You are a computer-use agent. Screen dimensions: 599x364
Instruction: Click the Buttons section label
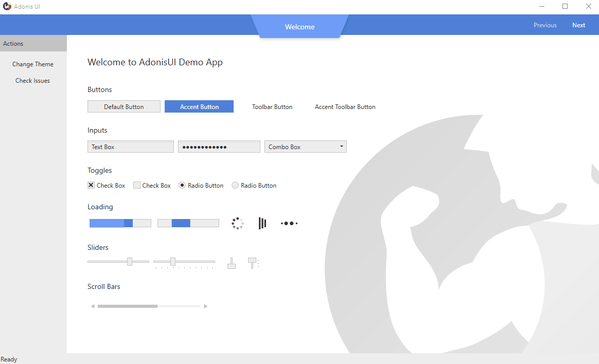(x=100, y=89)
